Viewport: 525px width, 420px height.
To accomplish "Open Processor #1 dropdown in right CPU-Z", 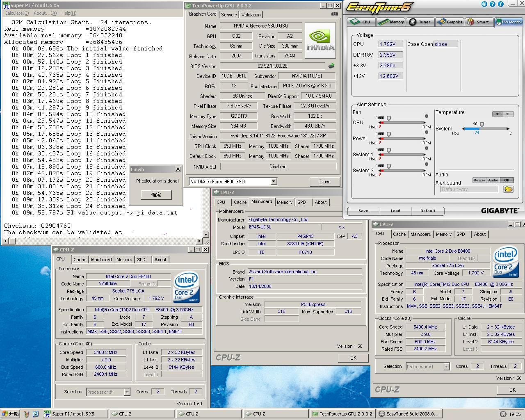I will 446,367.
